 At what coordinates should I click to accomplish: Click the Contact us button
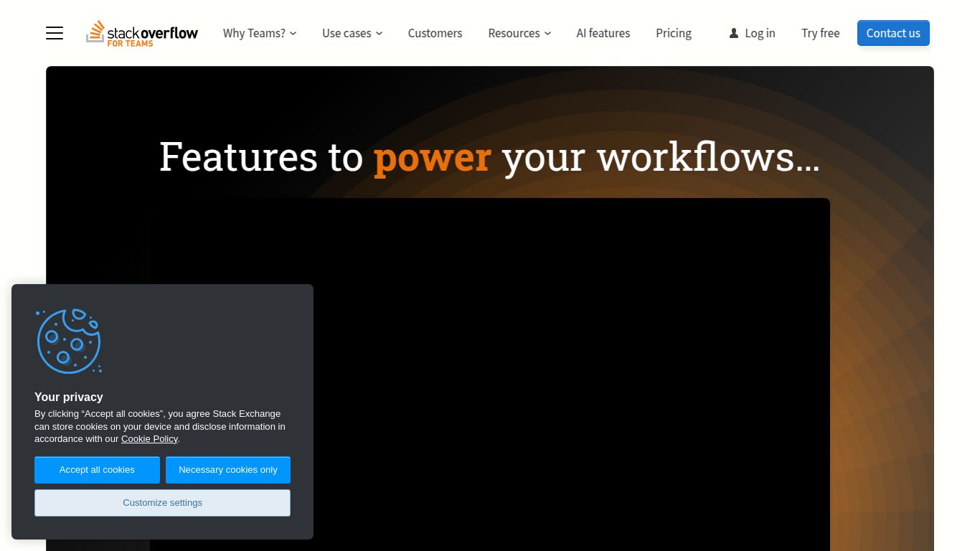click(893, 33)
